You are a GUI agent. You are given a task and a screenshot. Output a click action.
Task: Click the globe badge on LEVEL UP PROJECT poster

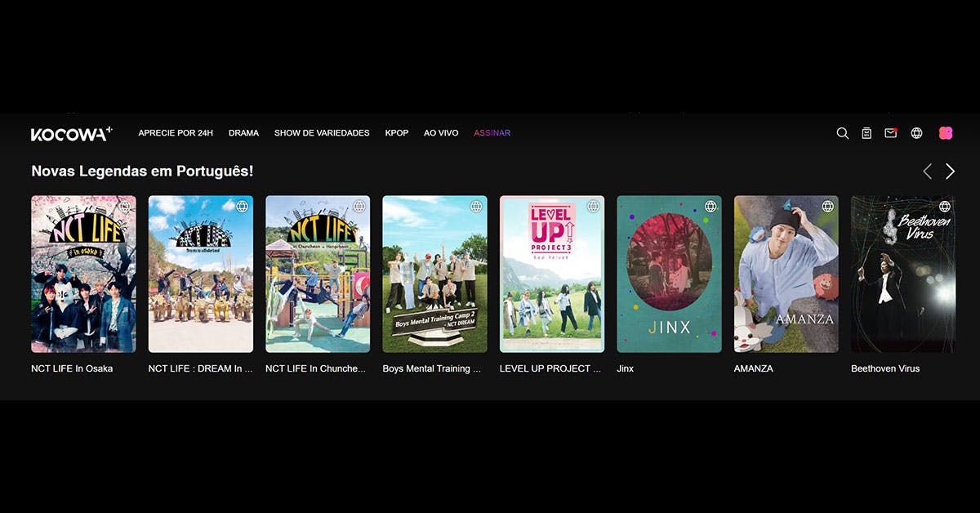(594, 207)
